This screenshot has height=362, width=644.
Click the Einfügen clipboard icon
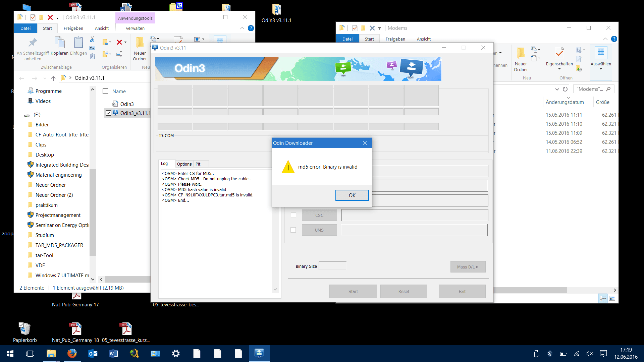click(78, 46)
